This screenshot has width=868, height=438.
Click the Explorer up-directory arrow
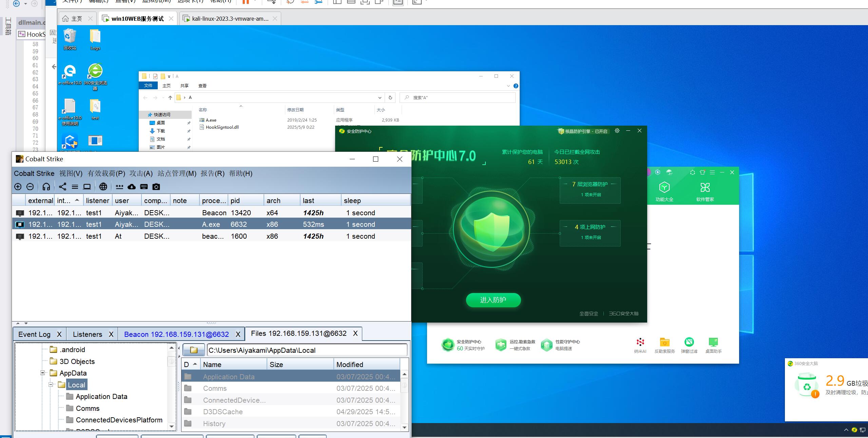tap(170, 98)
